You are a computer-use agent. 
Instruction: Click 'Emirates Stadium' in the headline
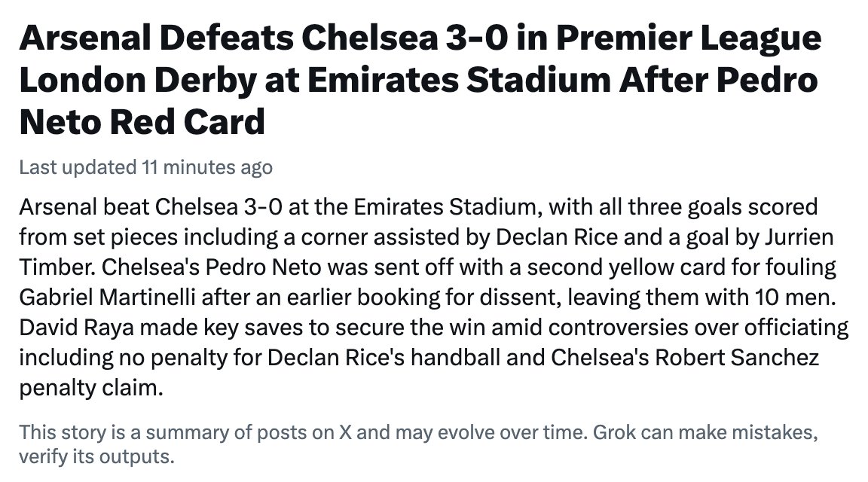(459, 80)
